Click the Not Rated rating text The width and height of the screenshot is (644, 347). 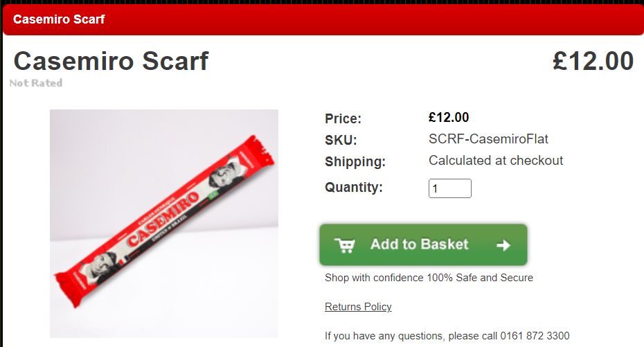click(x=36, y=83)
